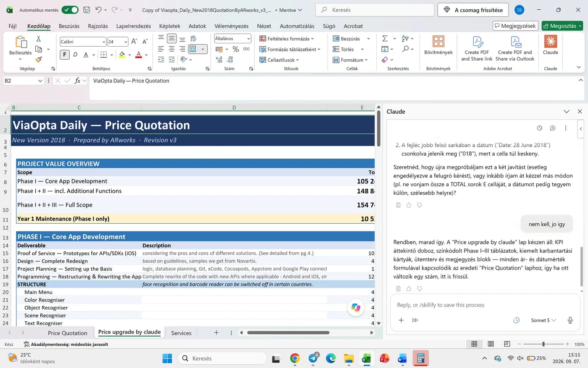588x368 pixels.
Task: Adjust the zoom slider in status bar
Action: (x=543, y=344)
